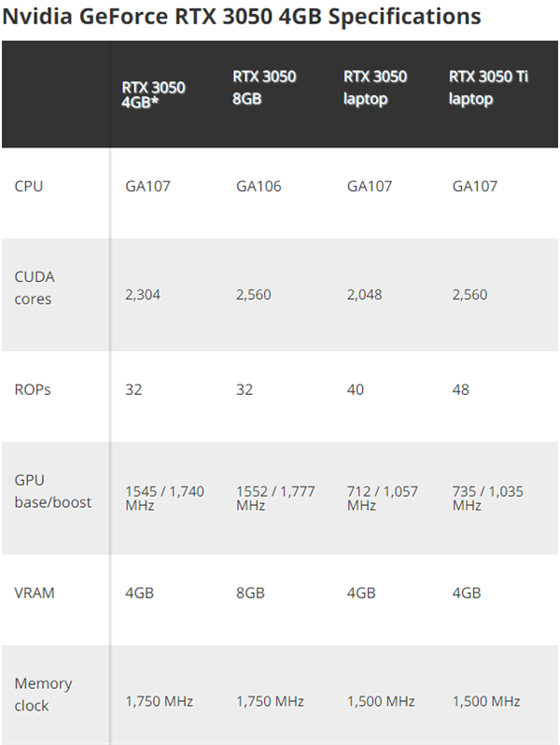The image size is (560, 745).
Task: Click the 8GB VRAM cell
Action: (250, 593)
